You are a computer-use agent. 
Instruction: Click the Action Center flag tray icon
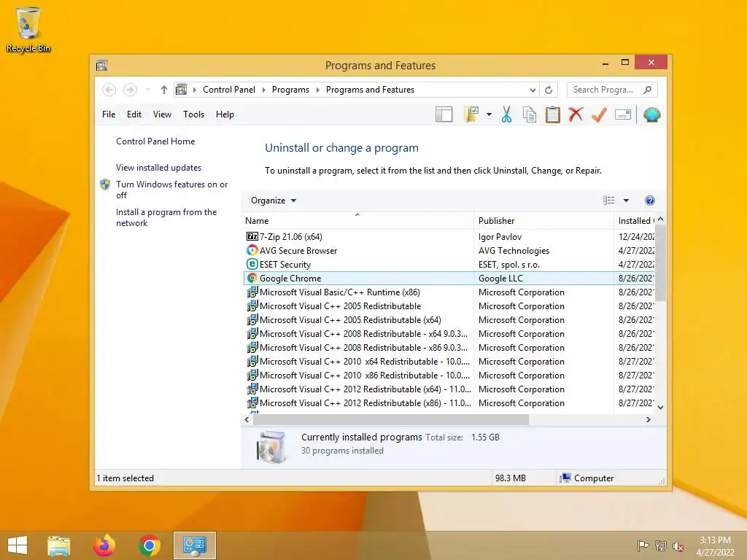click(x=643, y=546)
